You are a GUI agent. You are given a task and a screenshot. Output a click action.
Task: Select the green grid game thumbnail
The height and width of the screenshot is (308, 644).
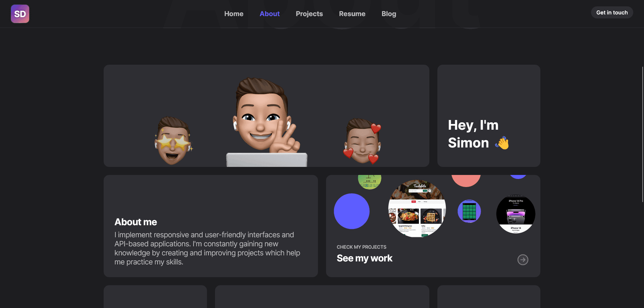coord(469,211)
